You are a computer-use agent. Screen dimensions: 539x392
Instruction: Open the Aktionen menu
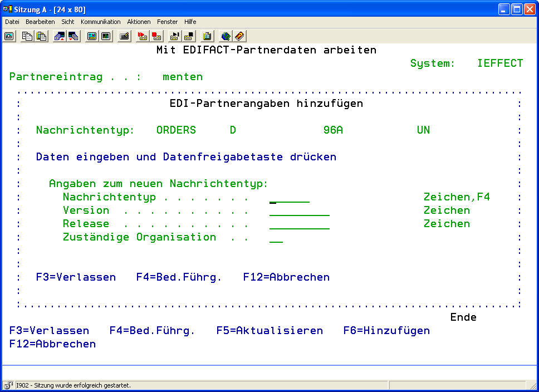[x=139, y=22]
